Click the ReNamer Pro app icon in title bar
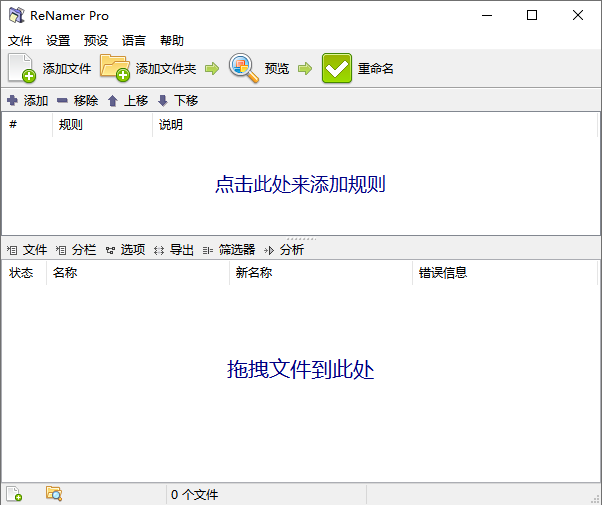602x505 pixels. click(x=17, y=15)
